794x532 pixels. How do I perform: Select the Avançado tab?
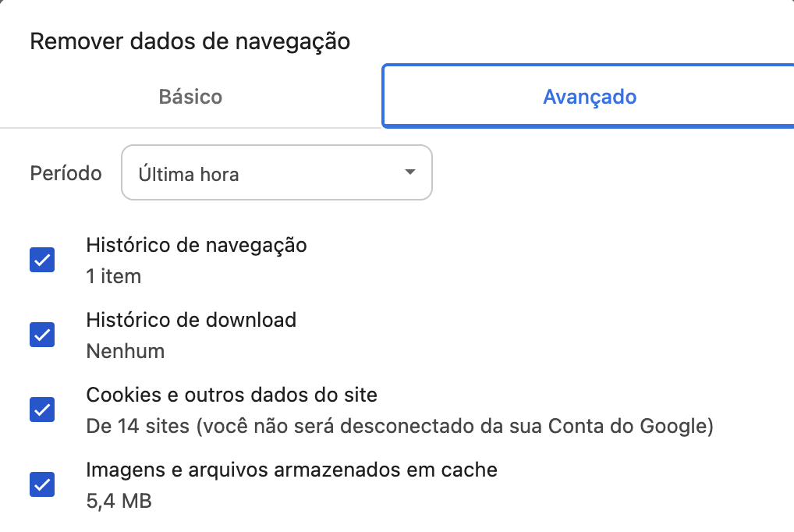coord(589,97)
